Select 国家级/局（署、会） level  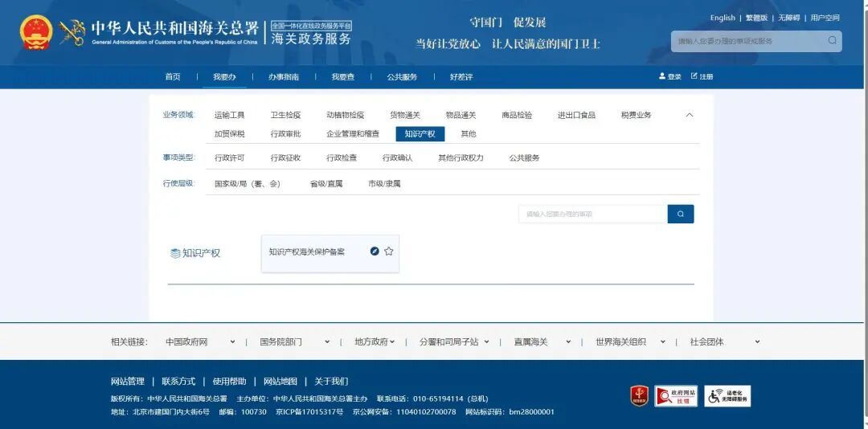(x=248, y=184)
